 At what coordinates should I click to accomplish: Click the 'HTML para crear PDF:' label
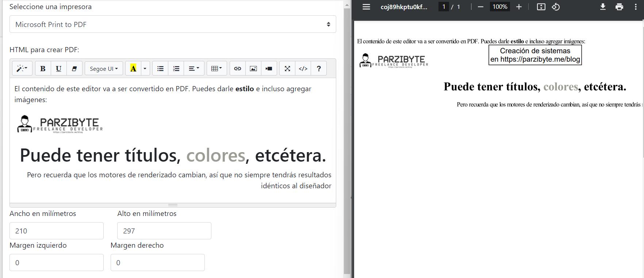[44, 50]
